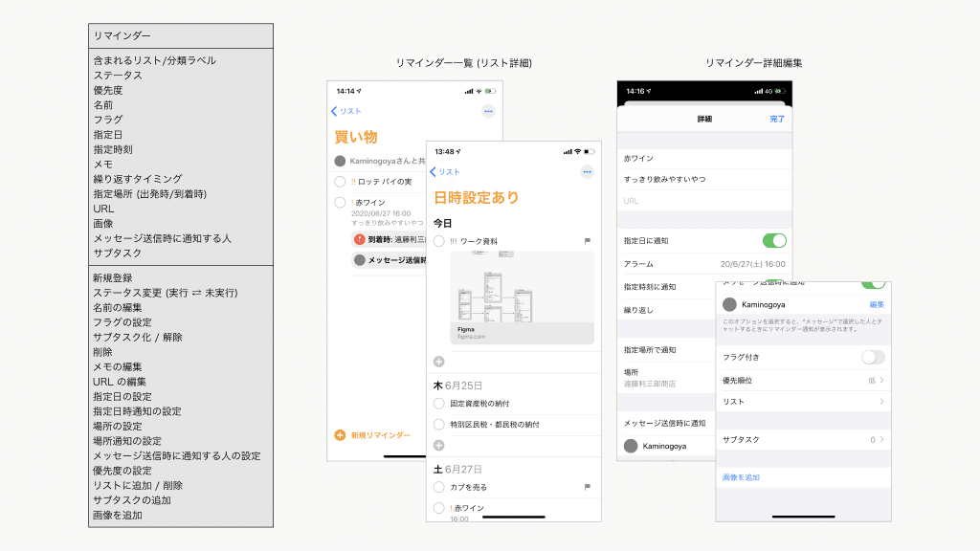Screen dimensions: 980x551
Task: Tap the gray plus icon under 6月25日 section
Action: point(438,446)
